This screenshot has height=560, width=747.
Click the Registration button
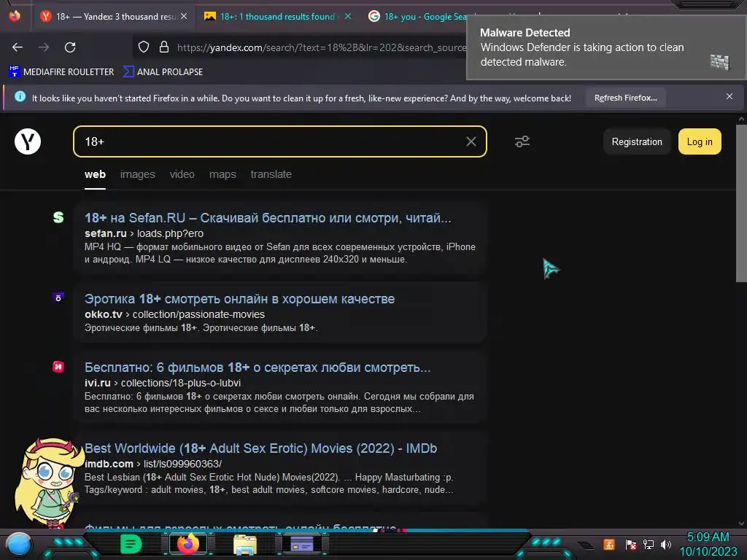point(636,141)
